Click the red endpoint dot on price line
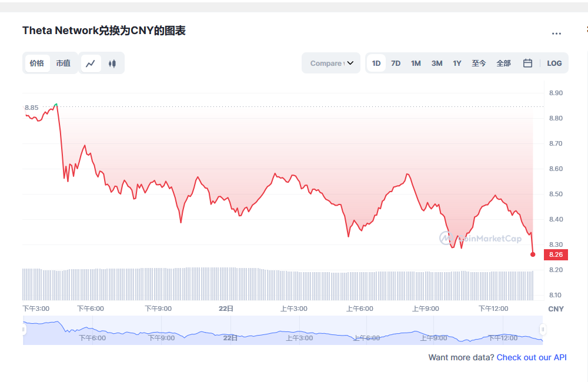The height and width of the screenshot is (382, 588). click(x=533, y=254)
